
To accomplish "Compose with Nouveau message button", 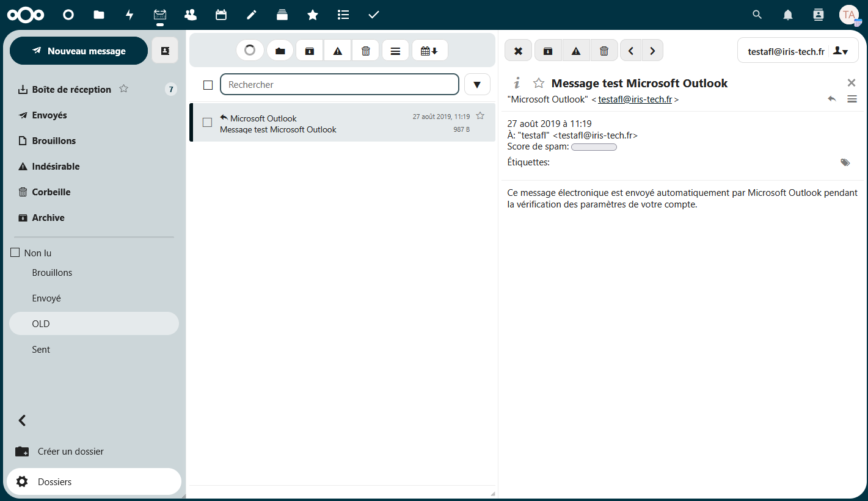I will coord(79,51).
